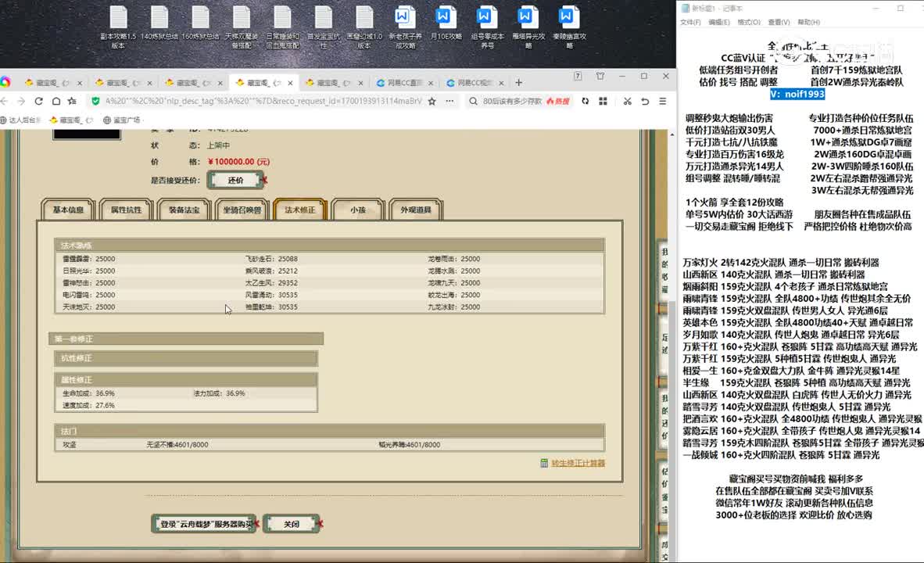Switch to 基本信息 tab

pos(68,210)
